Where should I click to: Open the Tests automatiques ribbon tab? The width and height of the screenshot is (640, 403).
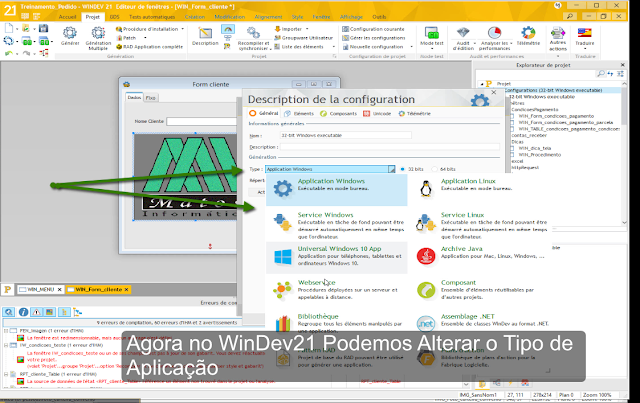pyautogui.click(x=152, y=17)
